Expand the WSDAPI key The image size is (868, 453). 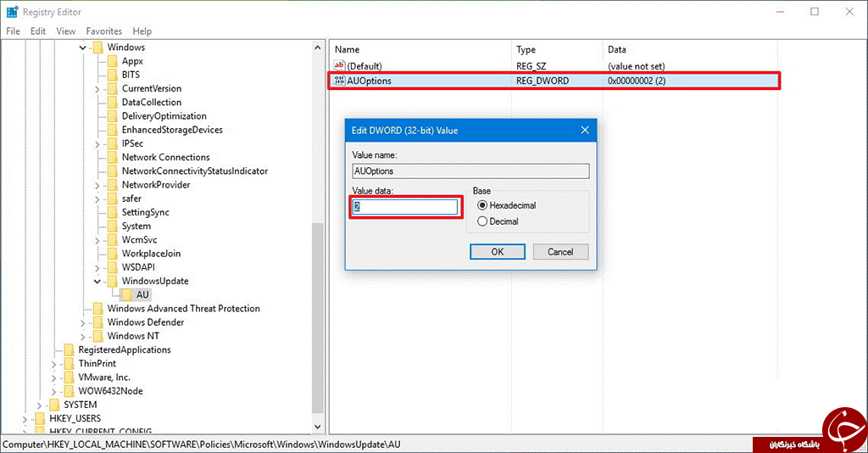click(x=97, y=268)
